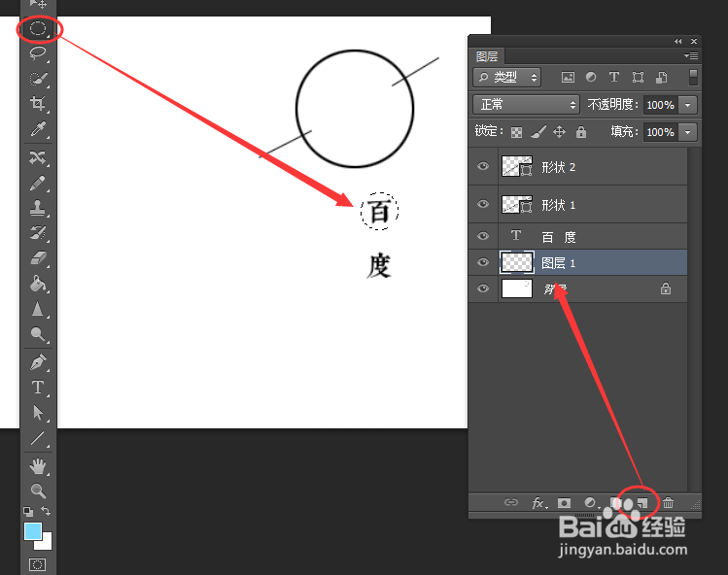Select the Clone Stamp tool
The image size is (728, 575).
(38, 208)
